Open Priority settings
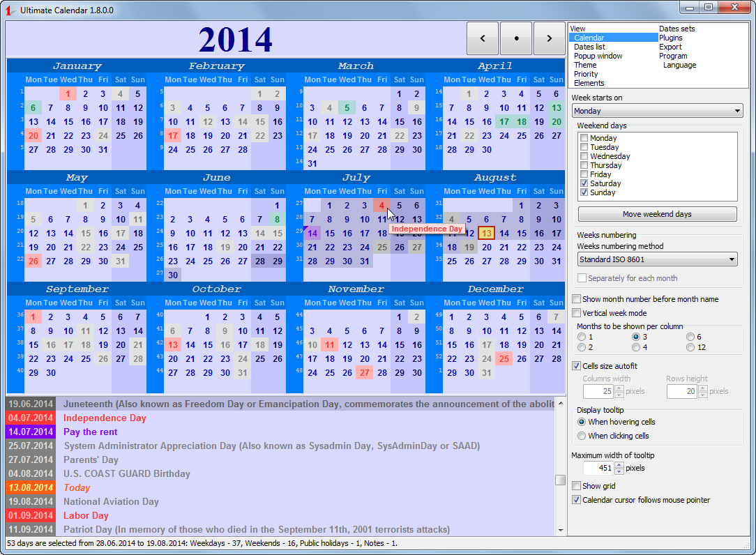The height and width of the screenshot is (555, 756). (x=586, y=75)
